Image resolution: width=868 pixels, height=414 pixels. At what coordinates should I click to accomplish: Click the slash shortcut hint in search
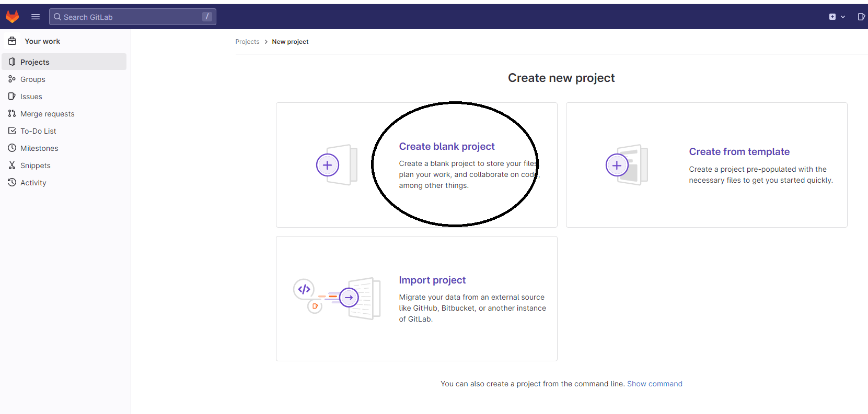coord(207,17)
